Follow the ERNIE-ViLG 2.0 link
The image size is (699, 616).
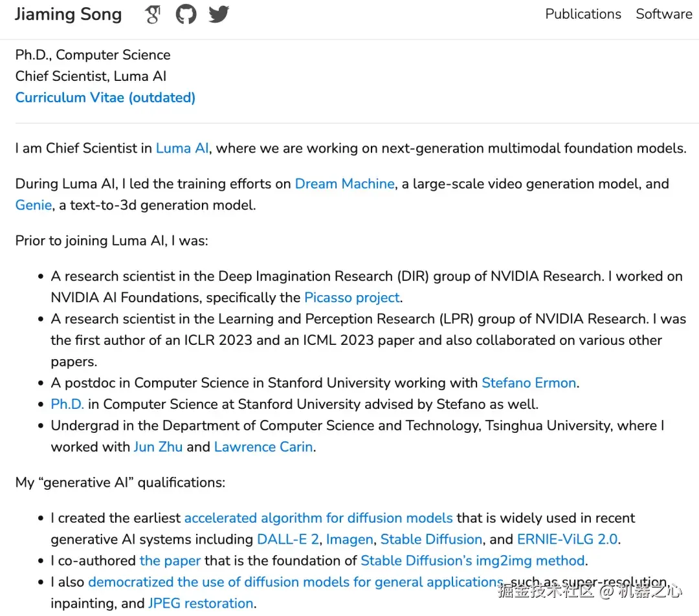tap(567, 540)
